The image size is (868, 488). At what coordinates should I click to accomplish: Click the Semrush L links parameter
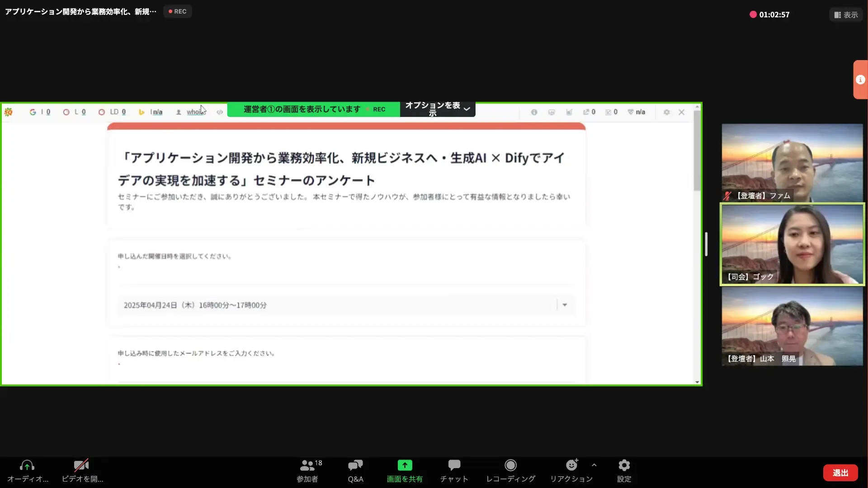point(75,112)
